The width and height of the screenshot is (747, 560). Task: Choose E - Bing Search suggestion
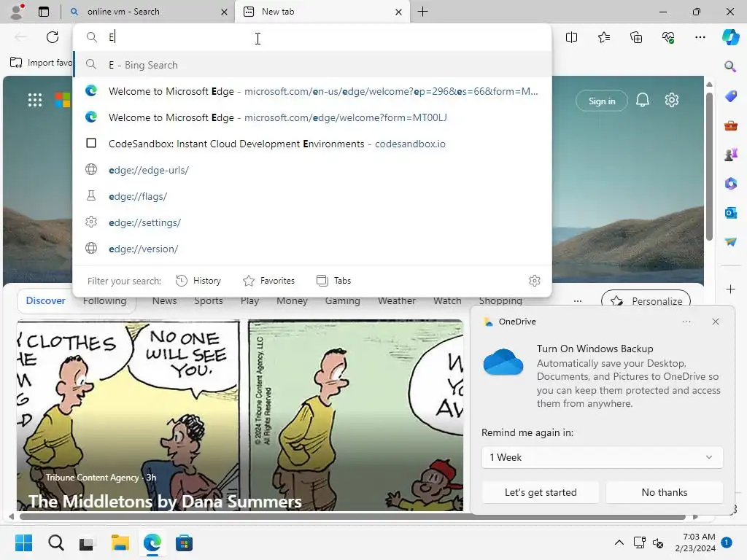[x=312, y=65]
